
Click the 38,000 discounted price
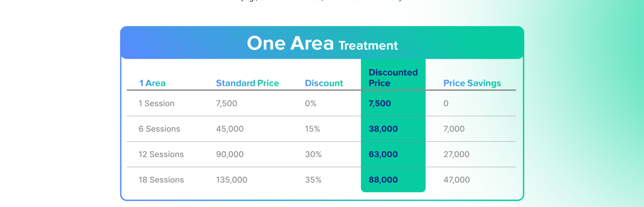pyautogui.click(x=383, y=129)
